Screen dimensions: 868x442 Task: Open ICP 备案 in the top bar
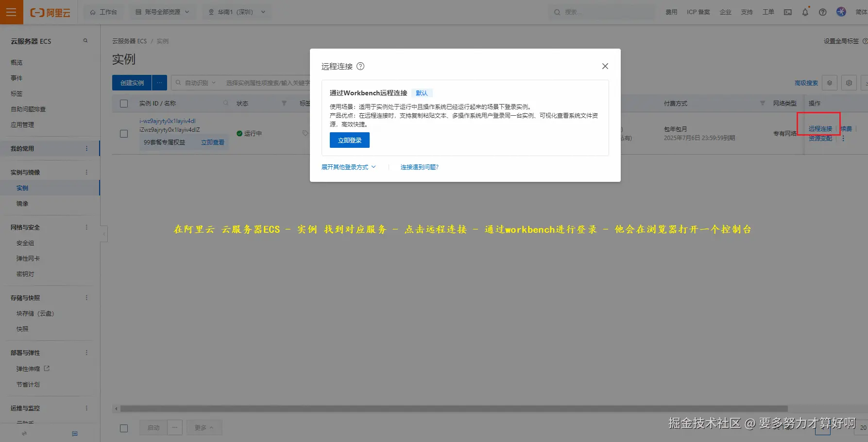tap(698, 12)
